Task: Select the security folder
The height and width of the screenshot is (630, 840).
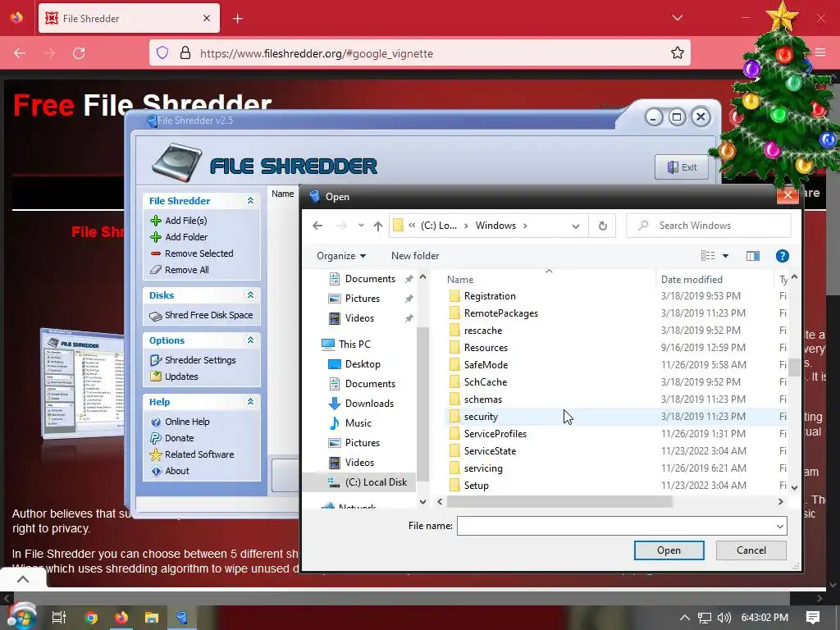Action: 481,416
